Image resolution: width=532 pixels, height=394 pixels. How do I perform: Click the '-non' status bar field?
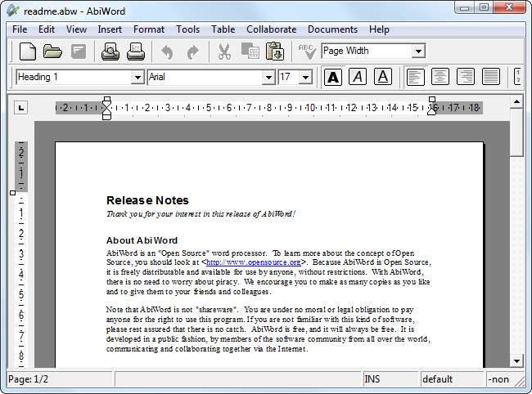[x=500, y=379]
